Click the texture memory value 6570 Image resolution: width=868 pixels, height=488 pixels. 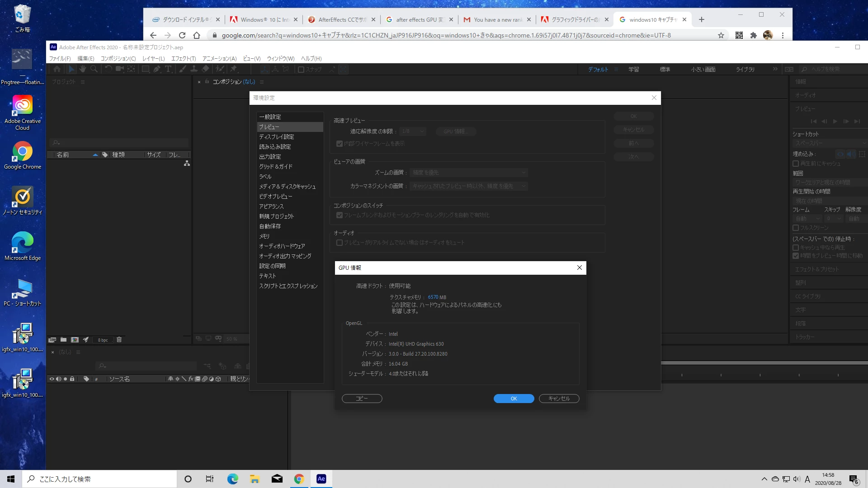[x=433, y=297]
